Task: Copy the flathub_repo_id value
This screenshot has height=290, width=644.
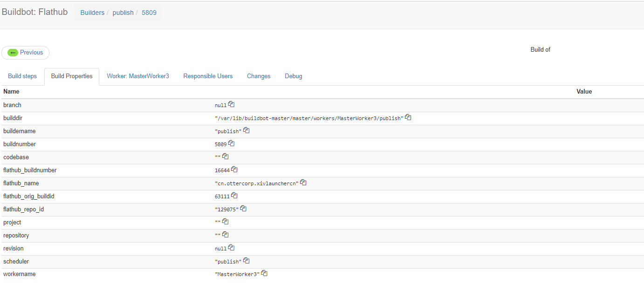Action: tap(243, 208)
